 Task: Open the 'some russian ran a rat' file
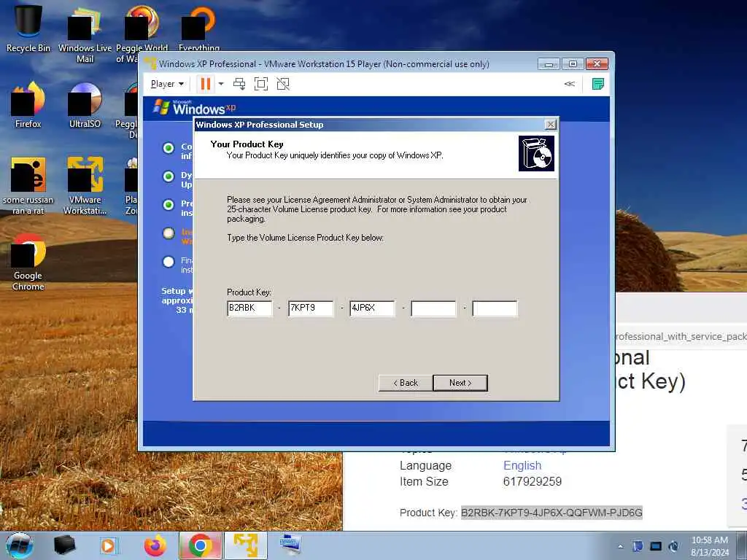point(28,186)
